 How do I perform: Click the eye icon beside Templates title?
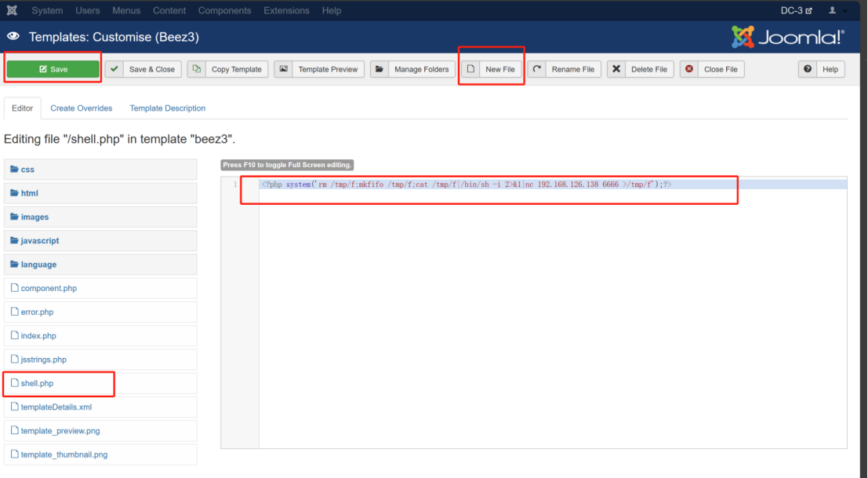(13, 37)
